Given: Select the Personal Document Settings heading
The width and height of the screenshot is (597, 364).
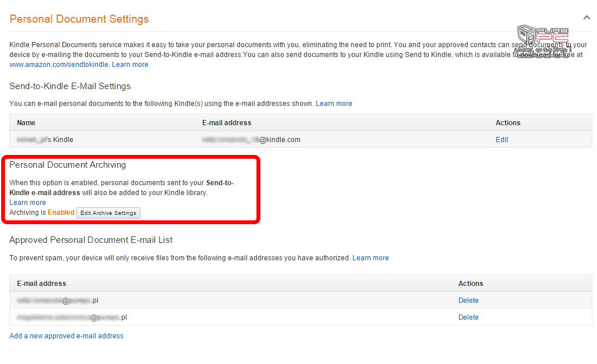Looking at the screenshot, I should tap(79, 19).
